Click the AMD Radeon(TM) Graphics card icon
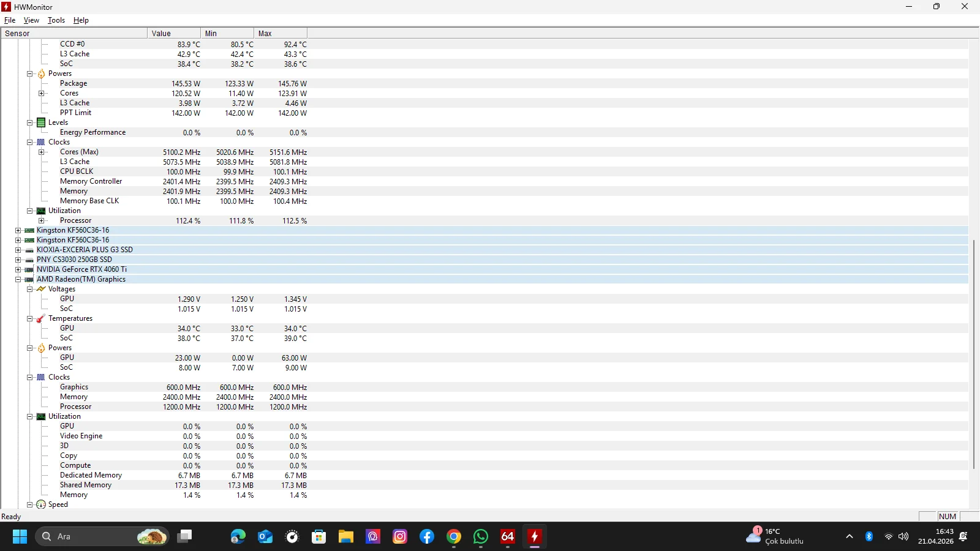The height and width of the screenshot is (551, 980). (x=29, y=279)
